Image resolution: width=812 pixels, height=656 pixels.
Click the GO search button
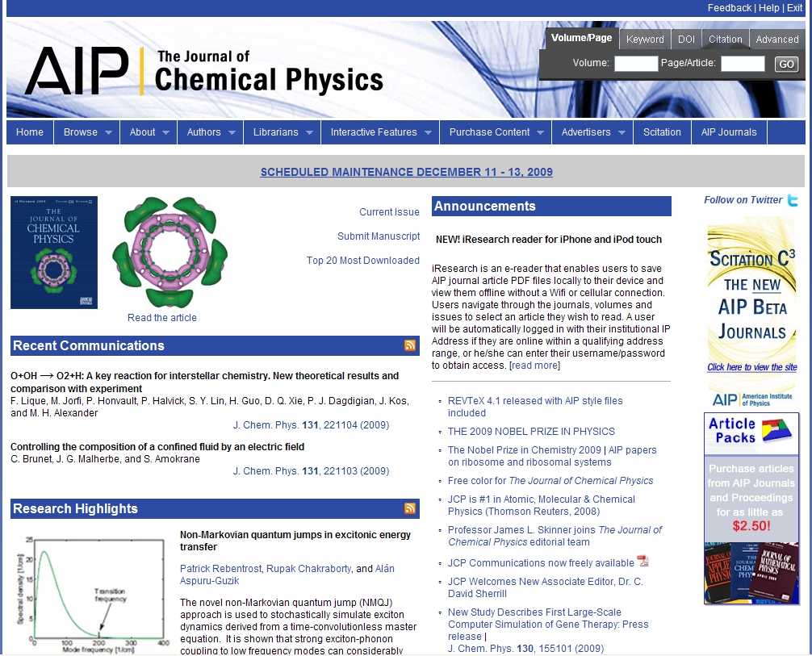tap(786, 64)
